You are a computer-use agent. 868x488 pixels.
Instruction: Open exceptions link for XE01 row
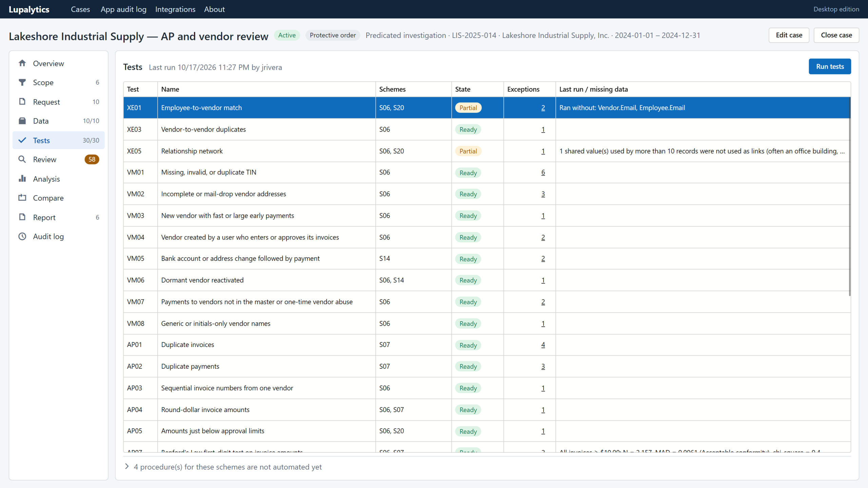coord(543,108)
